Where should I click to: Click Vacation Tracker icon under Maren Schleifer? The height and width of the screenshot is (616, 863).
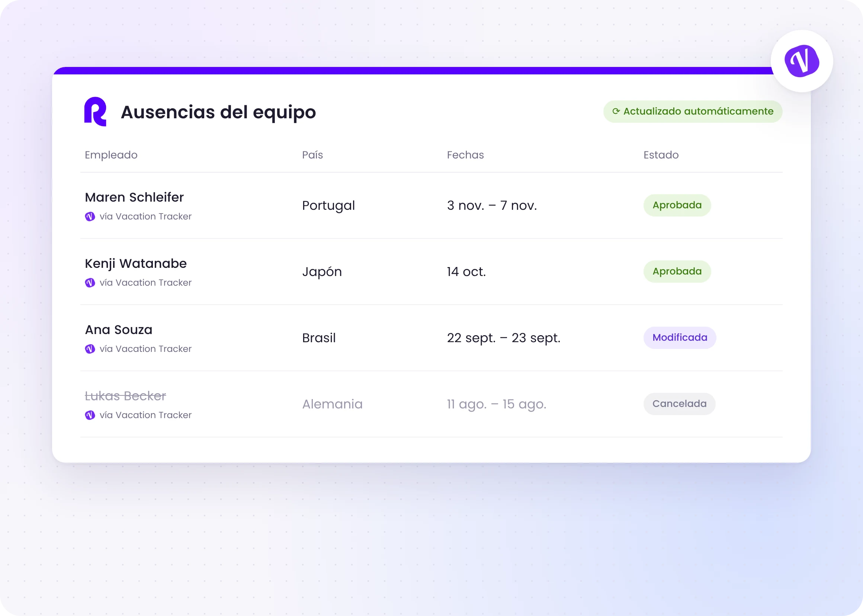coord(90,216)
